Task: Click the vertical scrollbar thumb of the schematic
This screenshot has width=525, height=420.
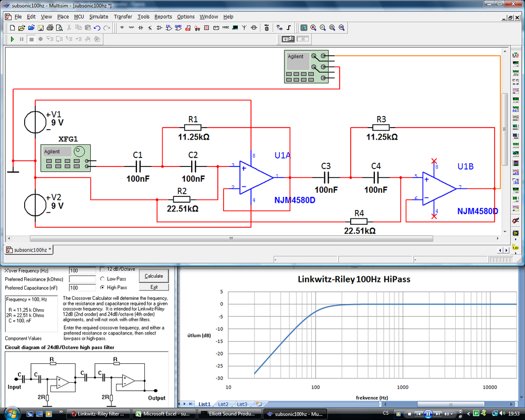Action: (x=505, y=129)
